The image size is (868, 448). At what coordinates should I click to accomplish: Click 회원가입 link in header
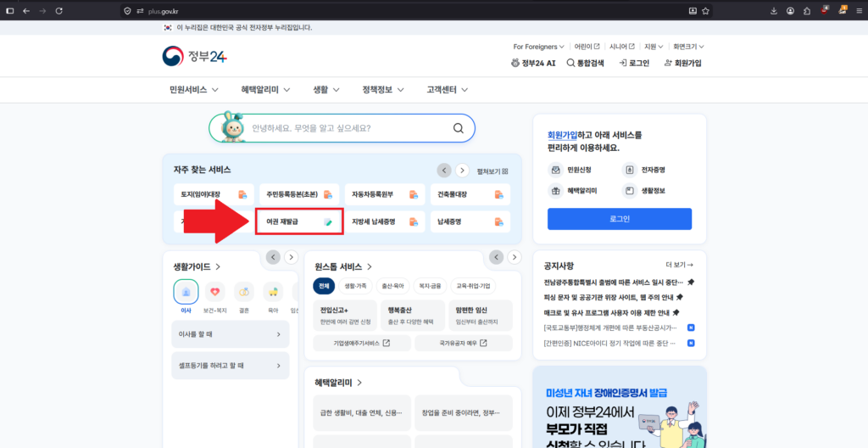[682, 63]
